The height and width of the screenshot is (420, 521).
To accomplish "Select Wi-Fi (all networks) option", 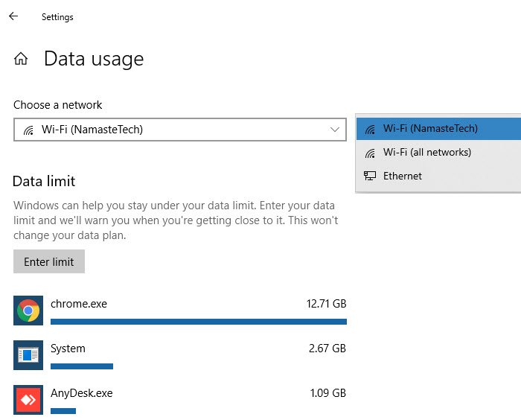I will pos(427,153).
